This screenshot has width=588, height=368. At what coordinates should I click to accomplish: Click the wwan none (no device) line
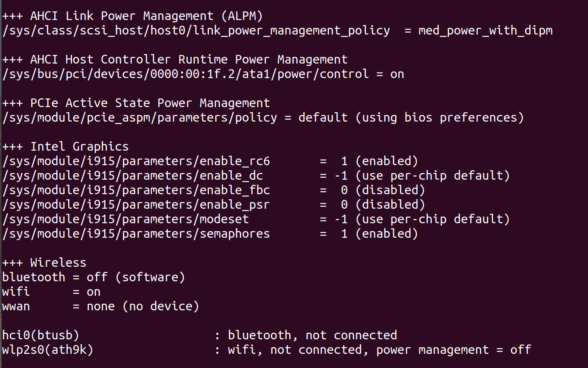(100, 306)
